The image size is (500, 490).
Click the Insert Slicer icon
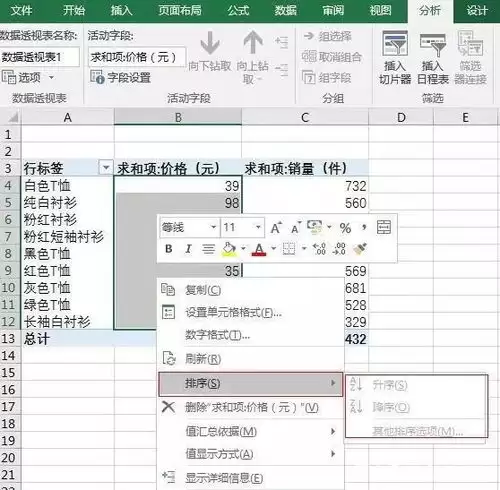(395, 43)
